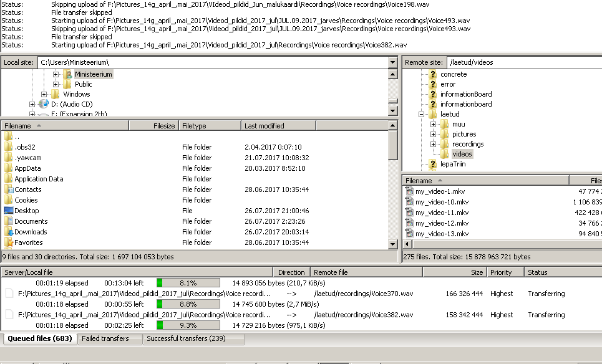Expand the recordings remote folder node
The height and width of the screenshot is (364, 602).
[x=433, y=144]
